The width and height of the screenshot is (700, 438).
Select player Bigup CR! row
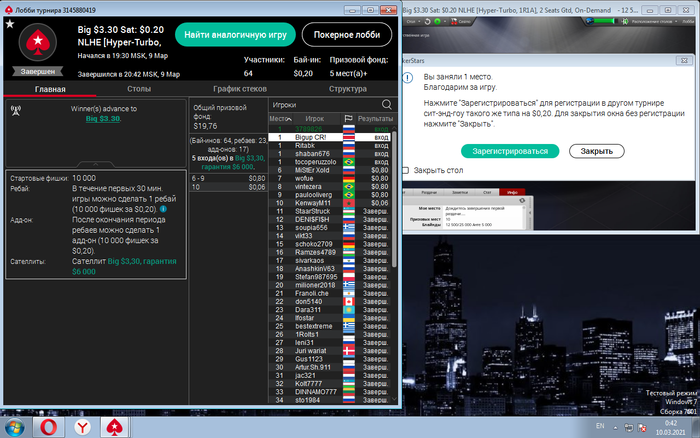[329, 137]
